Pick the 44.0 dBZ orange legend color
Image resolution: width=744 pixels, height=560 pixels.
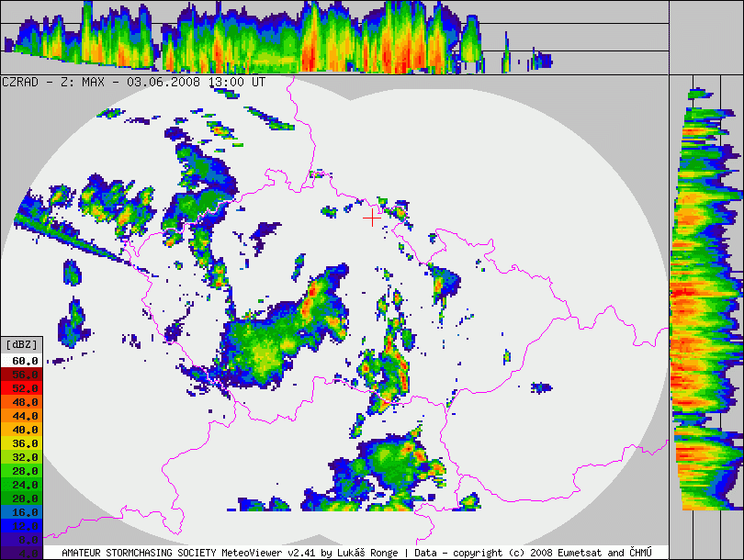tap(21, 416)
